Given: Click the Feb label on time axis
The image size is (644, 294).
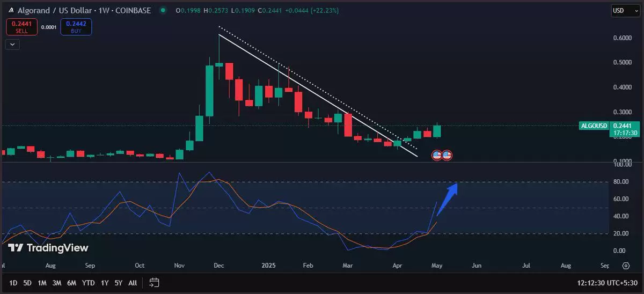Looking at the screenshot, I should 308,266.
